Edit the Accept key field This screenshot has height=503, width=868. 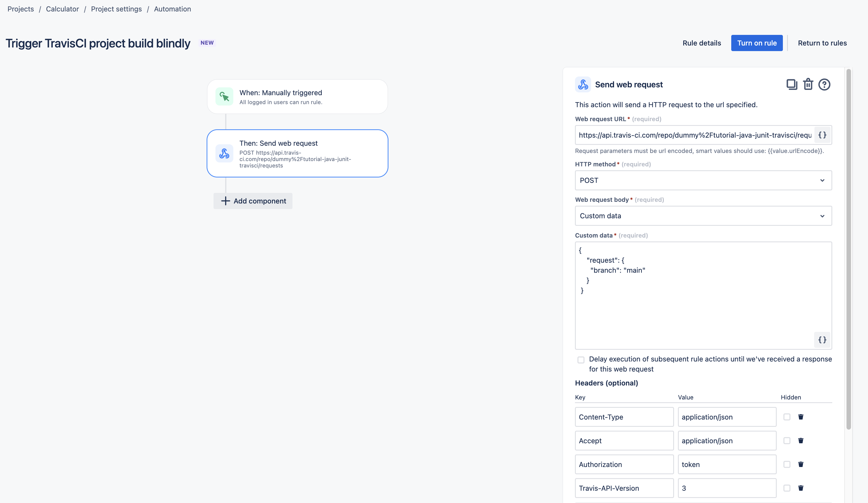[624, 441]
